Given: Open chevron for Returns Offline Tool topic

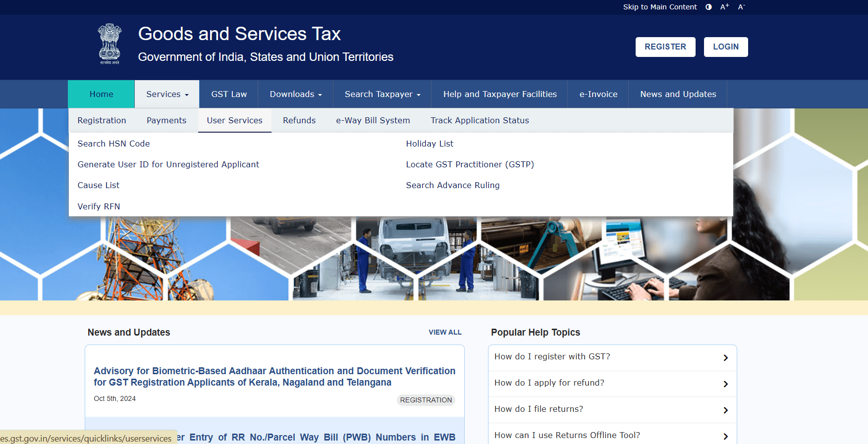Looking at the screenshot, I should tap(725, 436).
